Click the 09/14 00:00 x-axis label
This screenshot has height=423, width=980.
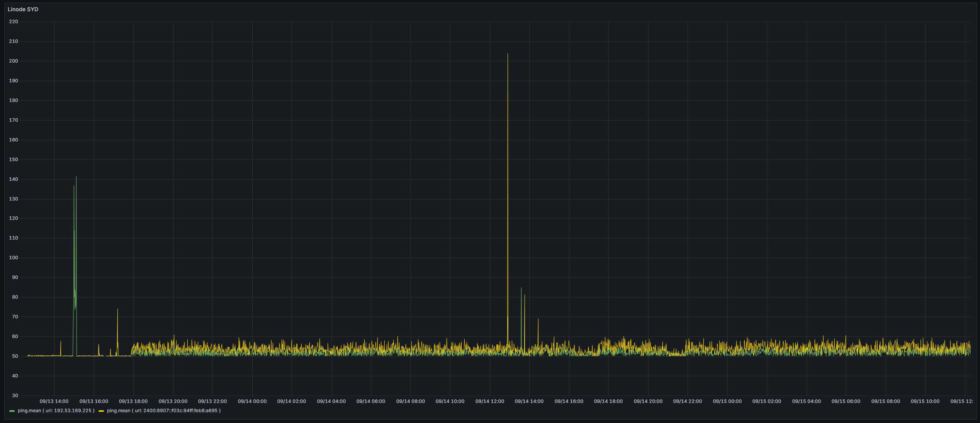click(252, 401)
